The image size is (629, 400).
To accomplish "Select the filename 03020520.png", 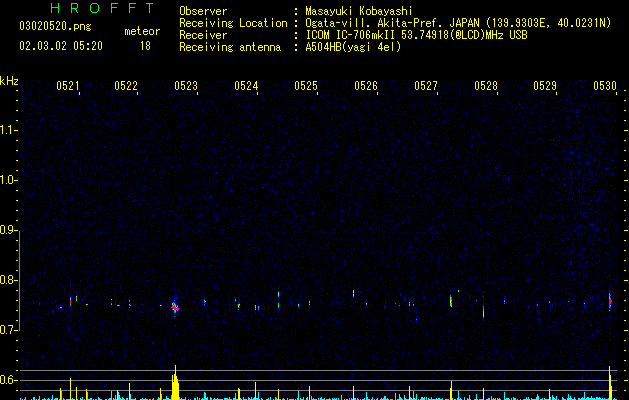I will [55, 26].
